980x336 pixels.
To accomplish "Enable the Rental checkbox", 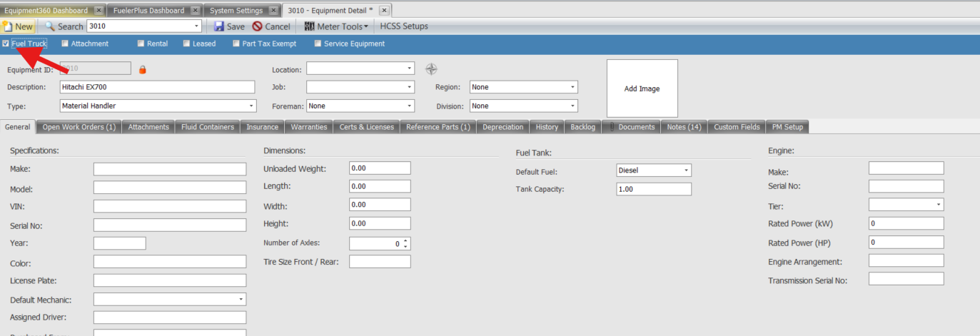I will (x=141, y=44).
